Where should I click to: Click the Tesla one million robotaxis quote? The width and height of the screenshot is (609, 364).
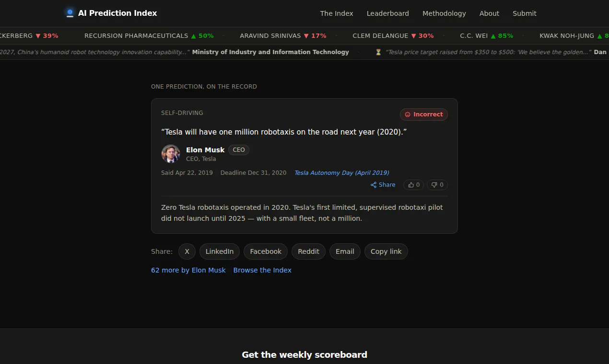284,132
